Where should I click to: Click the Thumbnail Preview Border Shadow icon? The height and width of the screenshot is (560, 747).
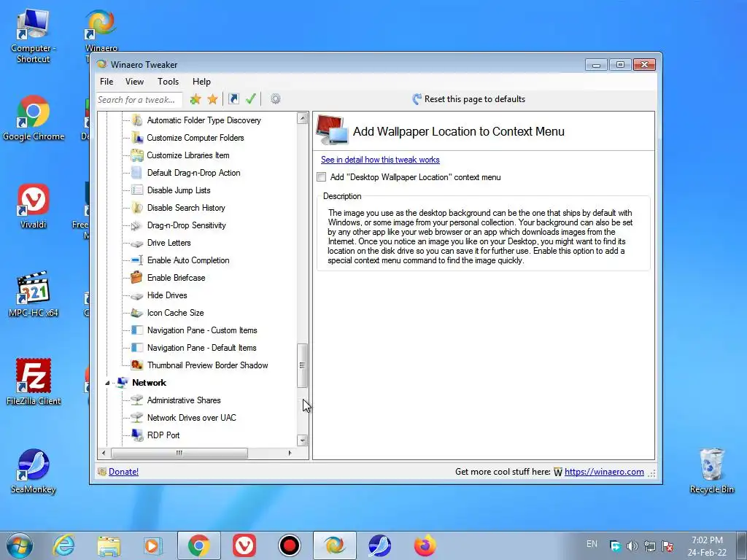tap(136, 365)
